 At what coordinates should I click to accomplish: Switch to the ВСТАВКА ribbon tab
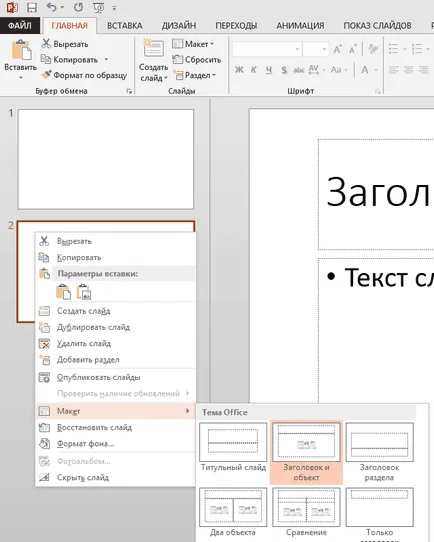tap(124, 26)
